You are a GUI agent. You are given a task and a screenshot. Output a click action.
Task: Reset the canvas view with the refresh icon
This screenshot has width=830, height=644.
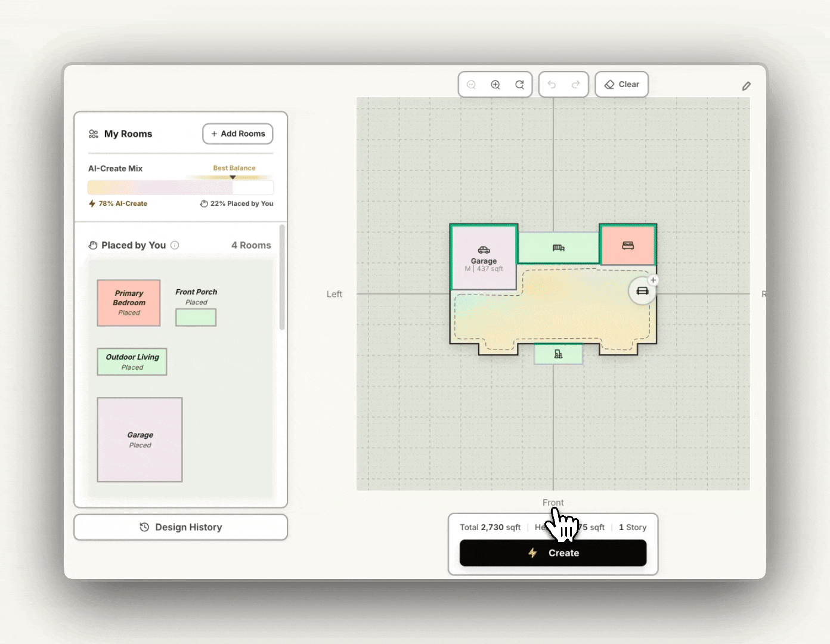[x=519, y=85]
